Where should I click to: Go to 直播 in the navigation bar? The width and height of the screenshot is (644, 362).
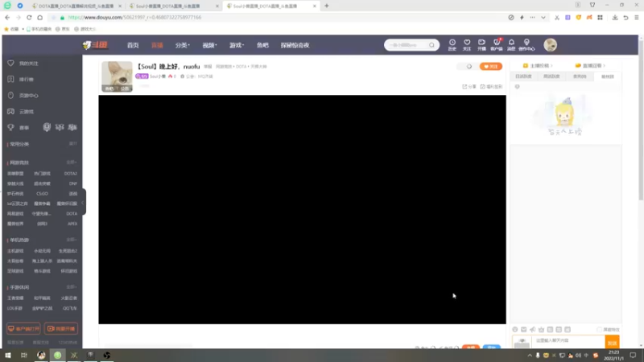(x=157, y=45)
